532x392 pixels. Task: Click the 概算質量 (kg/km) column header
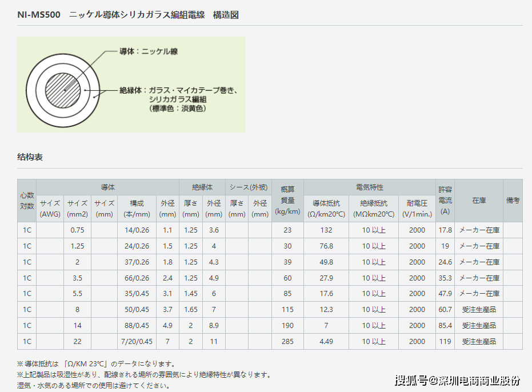tap(287, 201)
